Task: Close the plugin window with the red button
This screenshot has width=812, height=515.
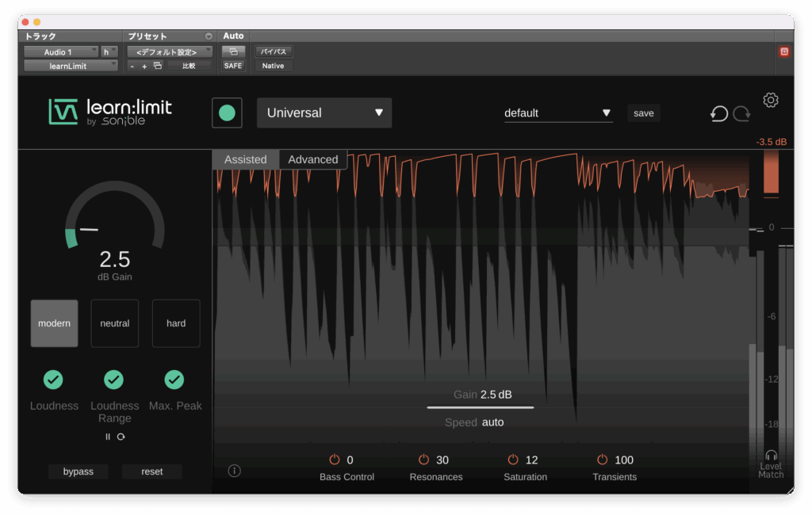Action: click(x=25, y=22)
